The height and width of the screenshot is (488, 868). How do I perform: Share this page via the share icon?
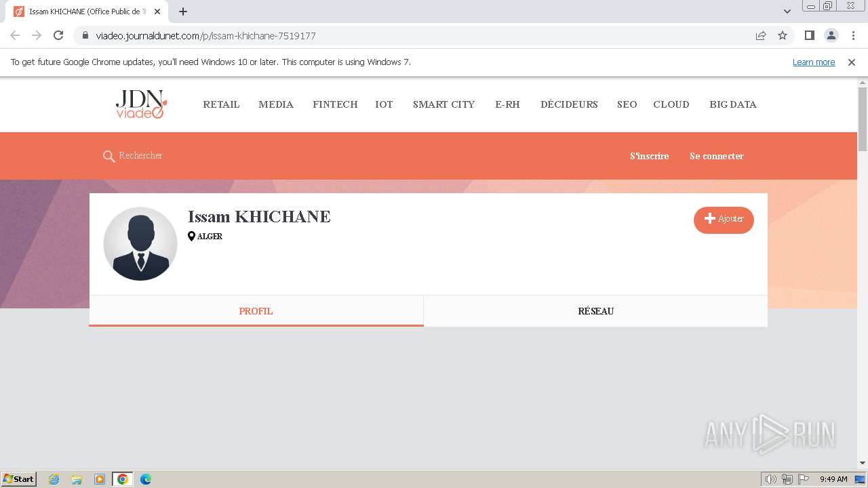click(x=761, y=35)
